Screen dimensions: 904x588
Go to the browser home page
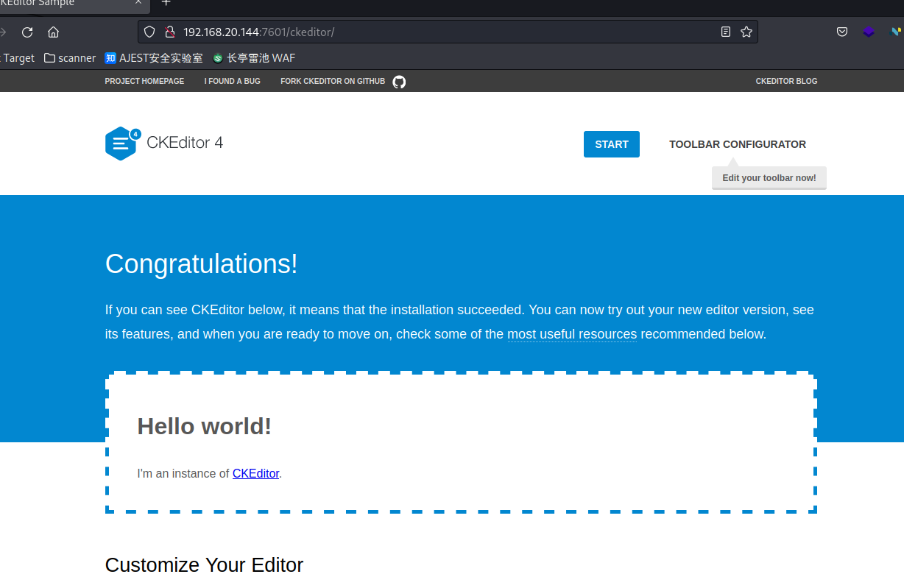53,32
